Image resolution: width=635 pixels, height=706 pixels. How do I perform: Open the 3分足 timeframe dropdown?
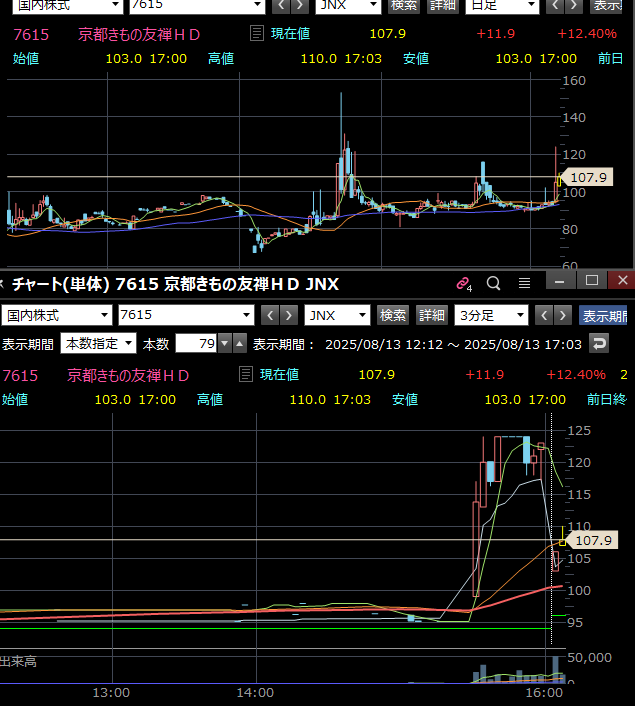[491, 315]
